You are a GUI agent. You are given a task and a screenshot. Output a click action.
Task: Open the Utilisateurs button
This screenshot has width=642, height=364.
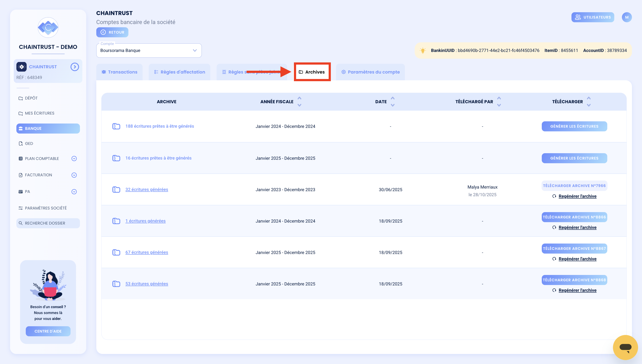tap(593, 17)
